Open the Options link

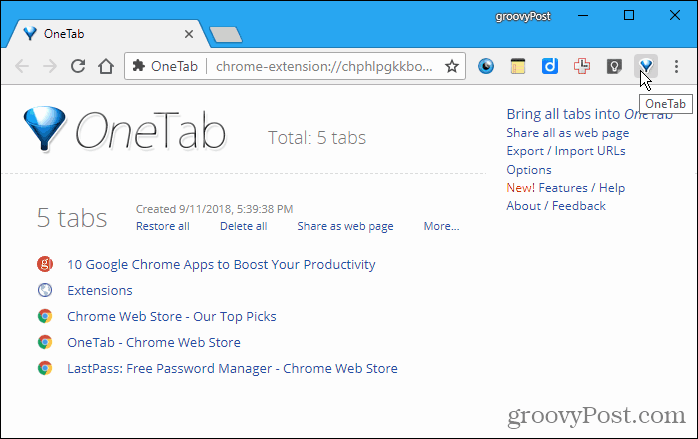click(529, 170)
